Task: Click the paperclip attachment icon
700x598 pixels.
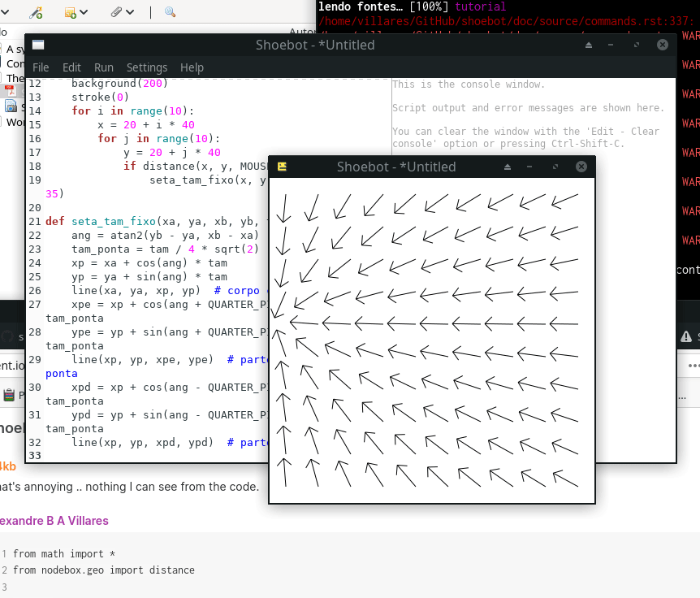Action: coord(117,12)
